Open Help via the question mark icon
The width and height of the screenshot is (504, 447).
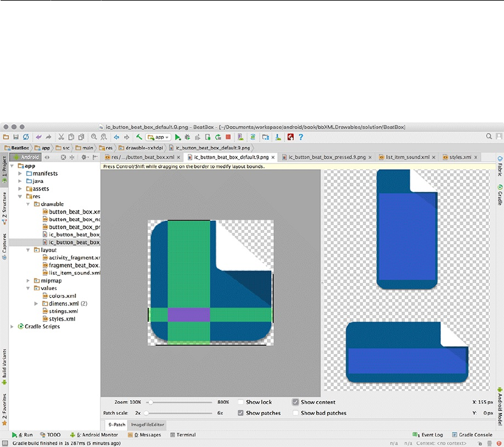300,137
